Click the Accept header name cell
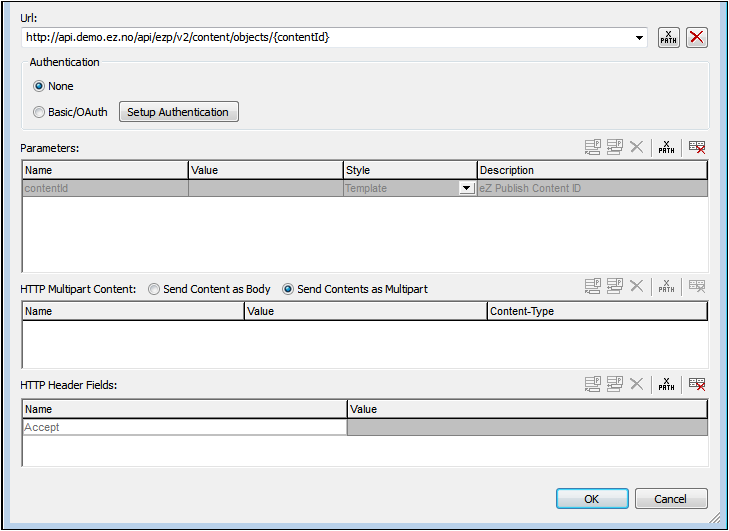This screenshot has width=729, height=531. coord(185,427)
